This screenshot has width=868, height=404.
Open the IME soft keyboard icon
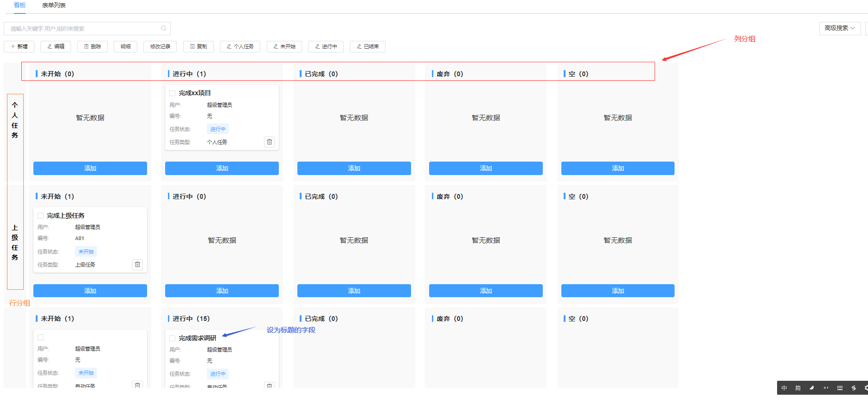840,388
